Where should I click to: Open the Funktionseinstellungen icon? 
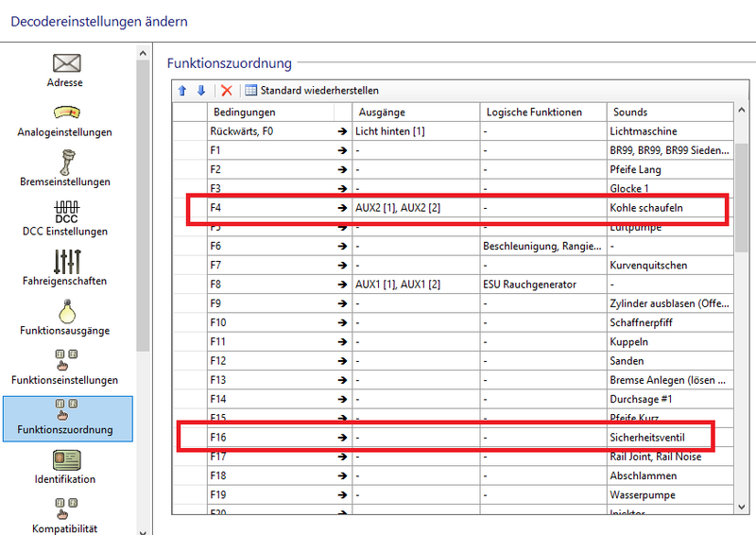[x=66, y=360]
